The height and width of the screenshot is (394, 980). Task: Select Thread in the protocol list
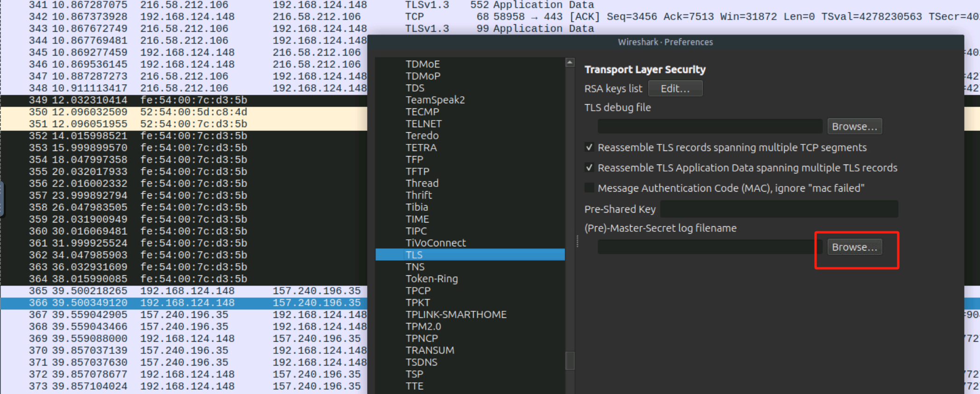(470, 183)
